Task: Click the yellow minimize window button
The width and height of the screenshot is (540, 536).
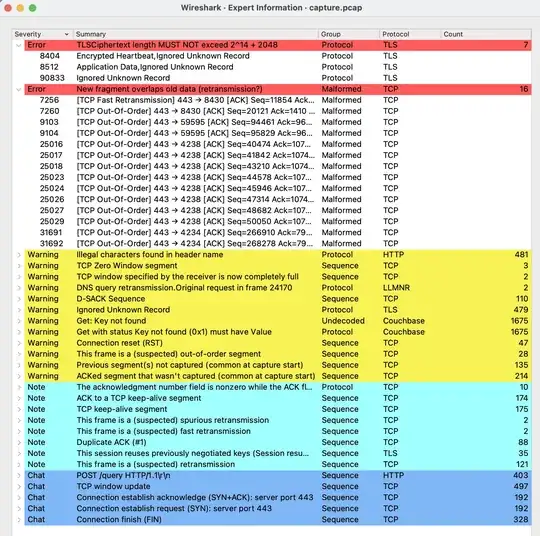Action: pyautogui.click(x=20, y=8)
